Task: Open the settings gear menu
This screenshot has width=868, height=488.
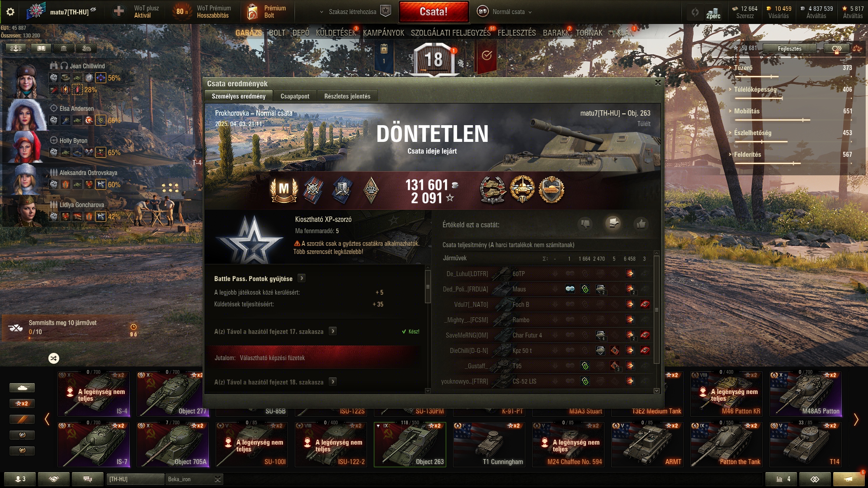Action: tap(10, 12)
